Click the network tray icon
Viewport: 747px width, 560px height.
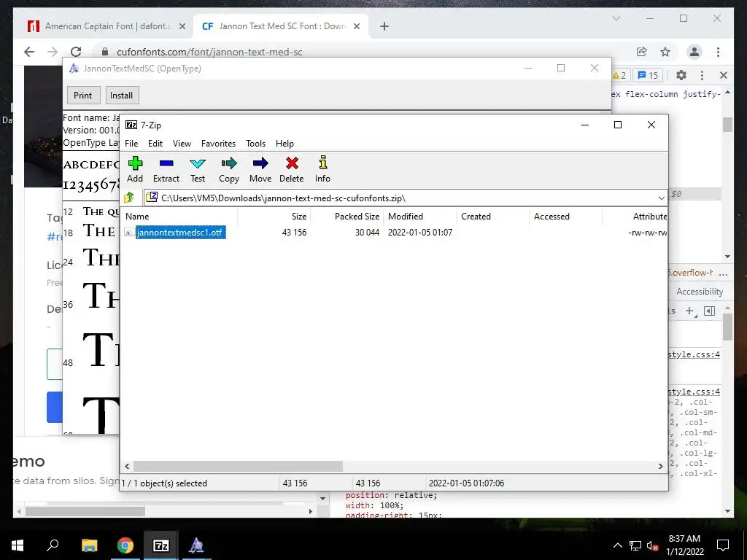point(635,545)
